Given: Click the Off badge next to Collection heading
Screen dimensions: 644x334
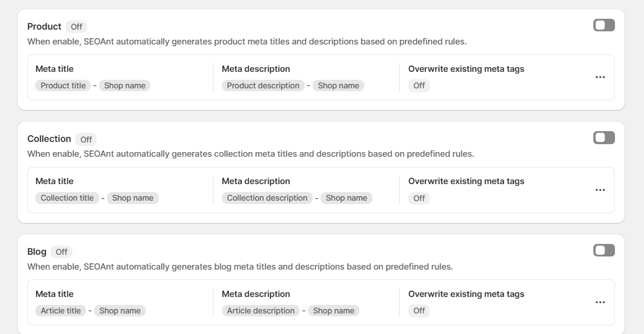Looking at the screenshot, I should [86, 140].
